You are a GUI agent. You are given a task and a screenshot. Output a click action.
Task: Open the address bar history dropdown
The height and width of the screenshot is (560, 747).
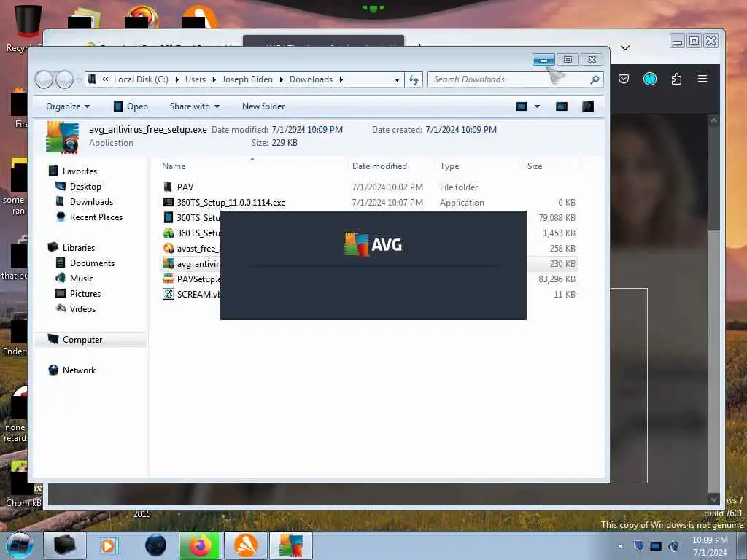pos(397,80)
